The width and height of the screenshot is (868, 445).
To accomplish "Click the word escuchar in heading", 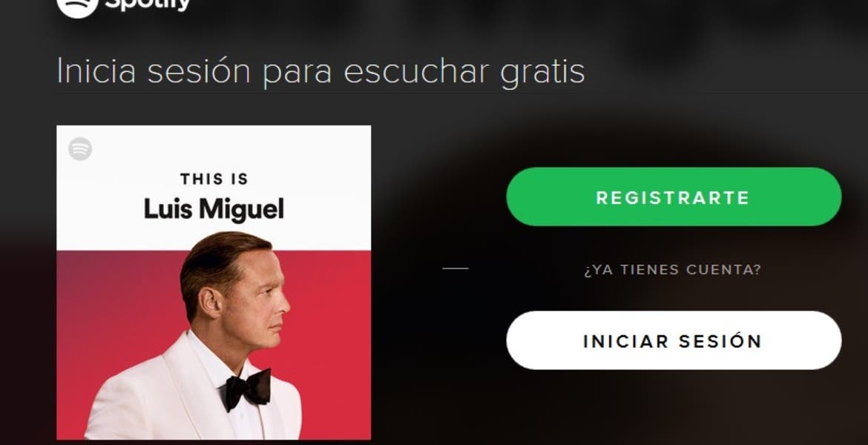I will click(x=415, y=71).
